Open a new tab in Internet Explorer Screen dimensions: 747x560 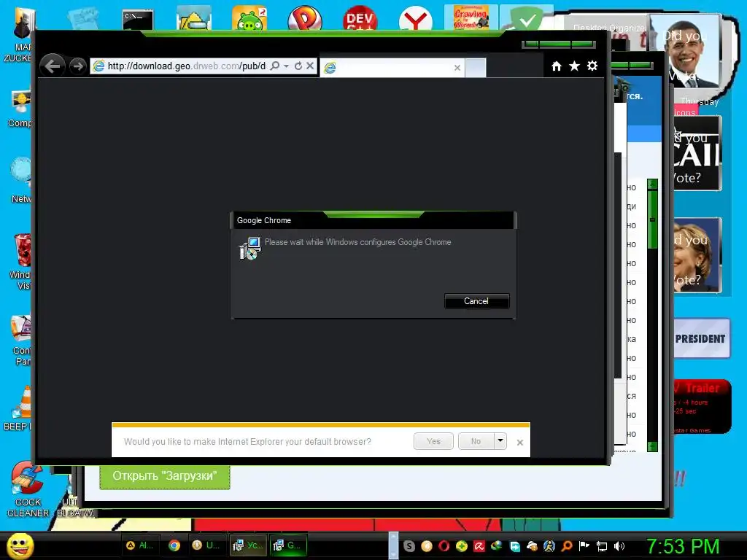(476, 68)
